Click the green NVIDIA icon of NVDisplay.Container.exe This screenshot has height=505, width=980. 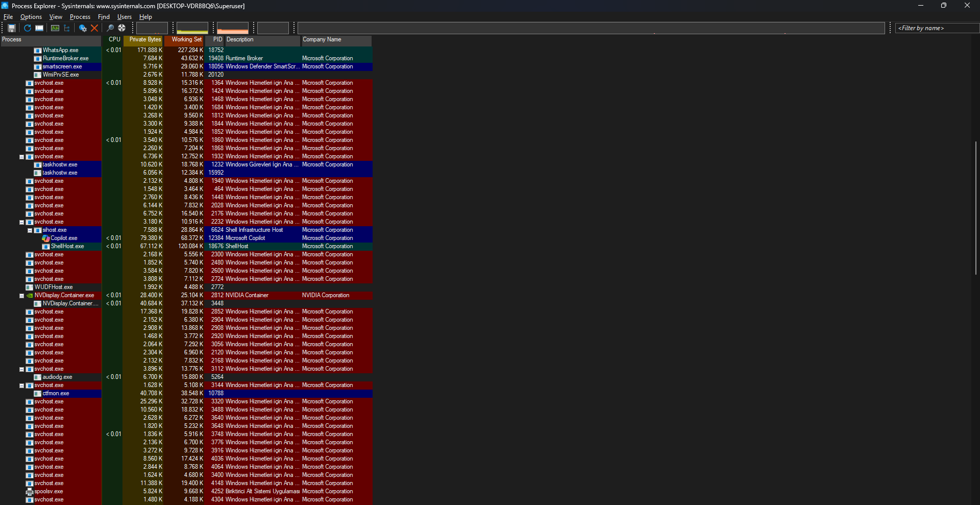coord(30,296)
